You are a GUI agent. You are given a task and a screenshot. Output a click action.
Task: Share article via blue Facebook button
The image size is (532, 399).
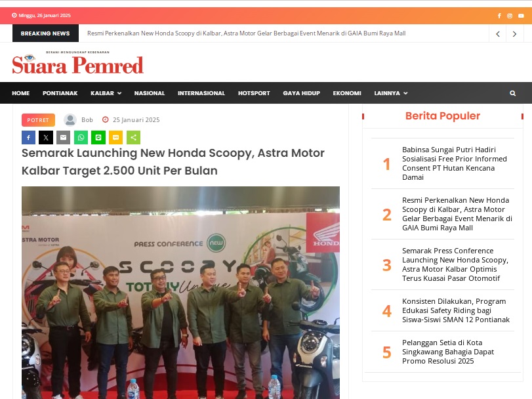28,137
